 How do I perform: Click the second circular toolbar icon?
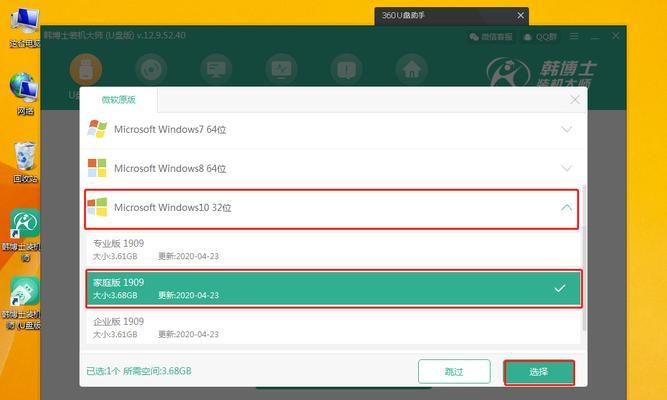point(151,69)
